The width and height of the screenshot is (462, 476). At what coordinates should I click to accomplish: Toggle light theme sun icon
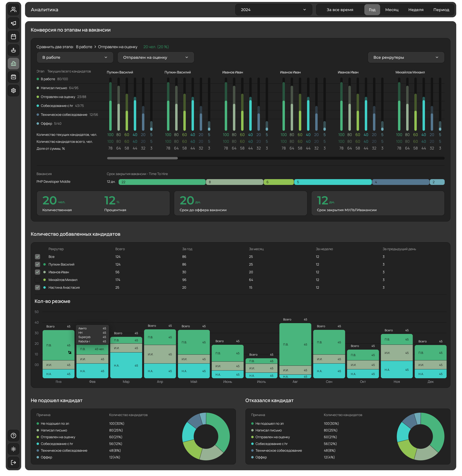click(14, 449)
